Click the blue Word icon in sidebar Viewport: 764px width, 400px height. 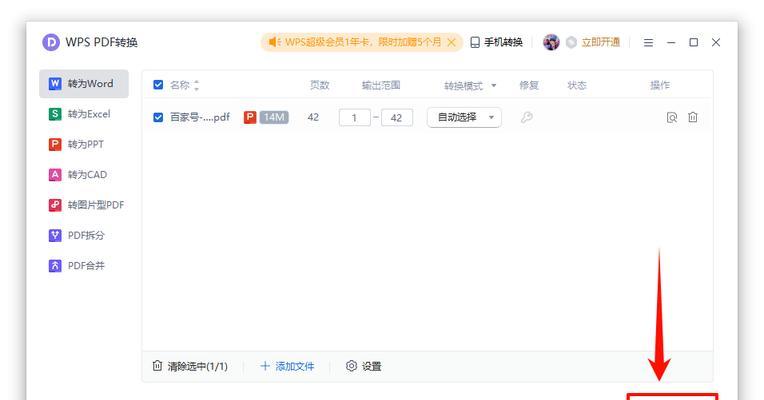pyautogui.click(x=55, y=84)
